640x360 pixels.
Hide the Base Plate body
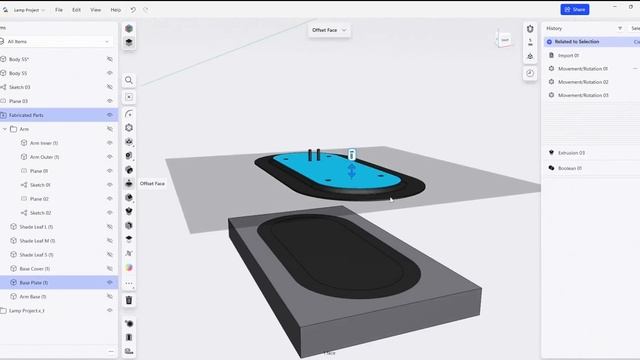click(x=109, y=282)
